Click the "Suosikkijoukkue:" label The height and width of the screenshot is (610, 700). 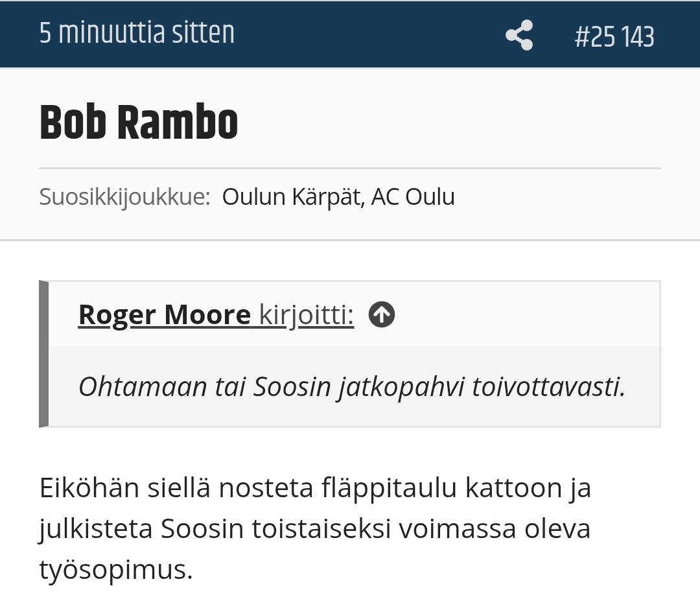(124, 196)
